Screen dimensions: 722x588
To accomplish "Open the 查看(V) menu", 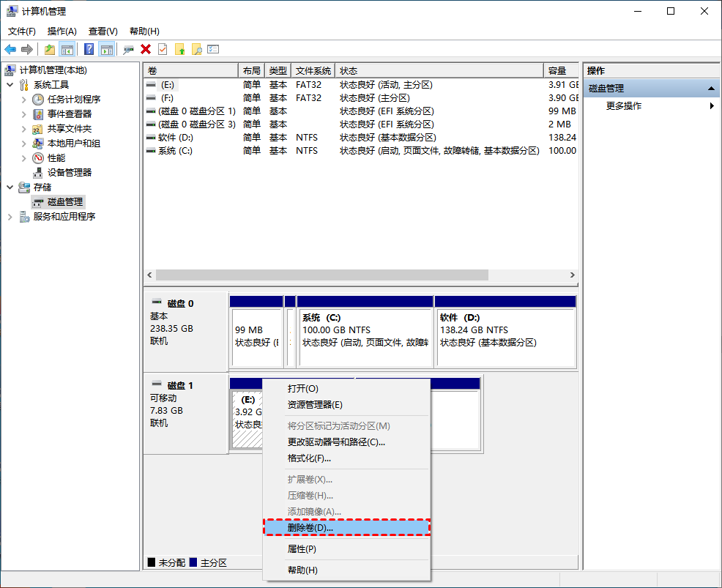I will coord(103,31).
